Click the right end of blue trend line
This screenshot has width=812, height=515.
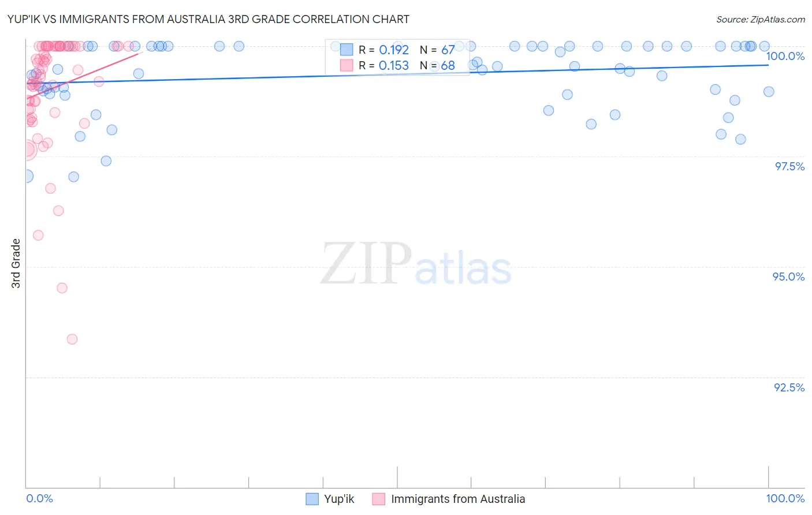[x=768, y=65]
